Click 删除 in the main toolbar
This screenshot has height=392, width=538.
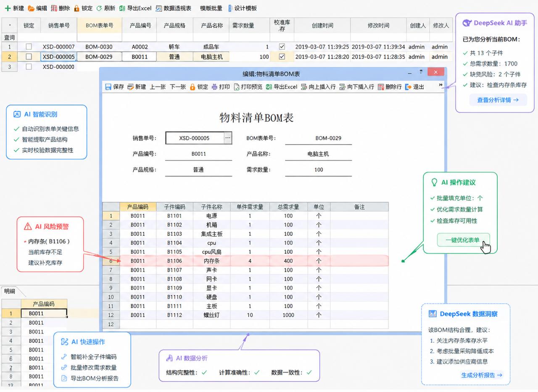pyautogui.click(x=60, y=8)
